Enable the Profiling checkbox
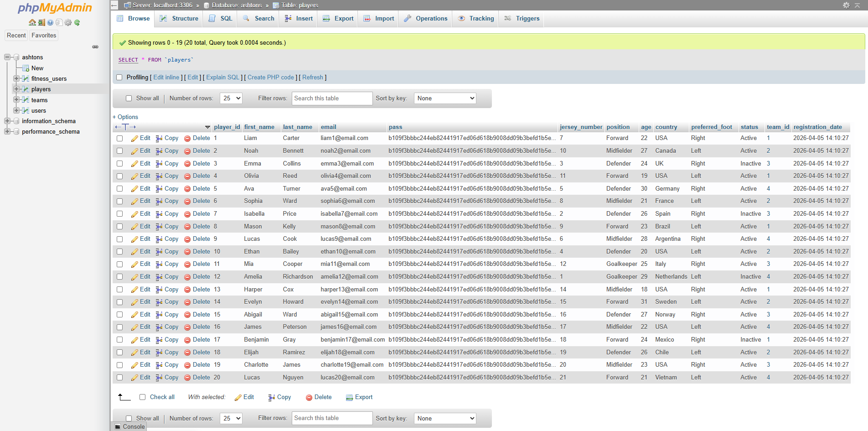 click(119, 78)
